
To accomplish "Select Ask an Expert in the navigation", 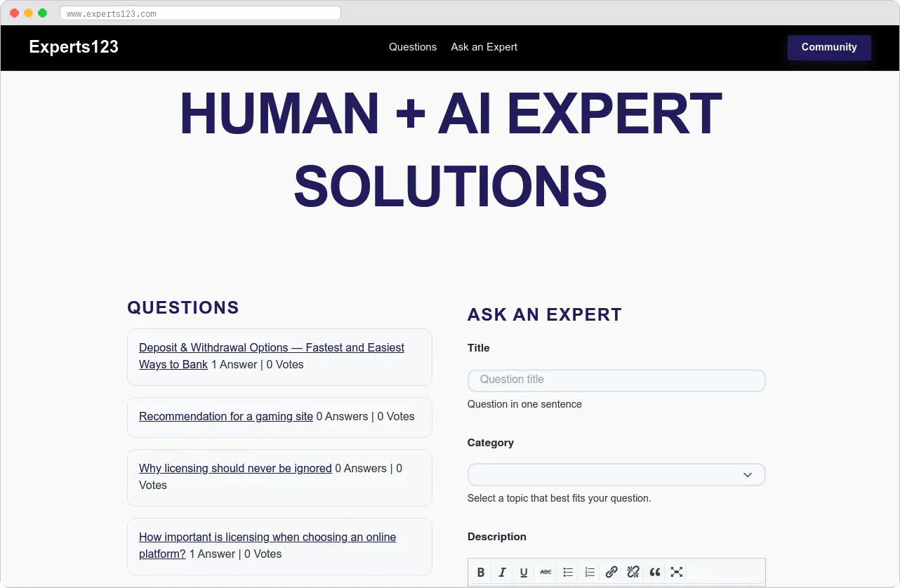I will (x=484, y=47).
